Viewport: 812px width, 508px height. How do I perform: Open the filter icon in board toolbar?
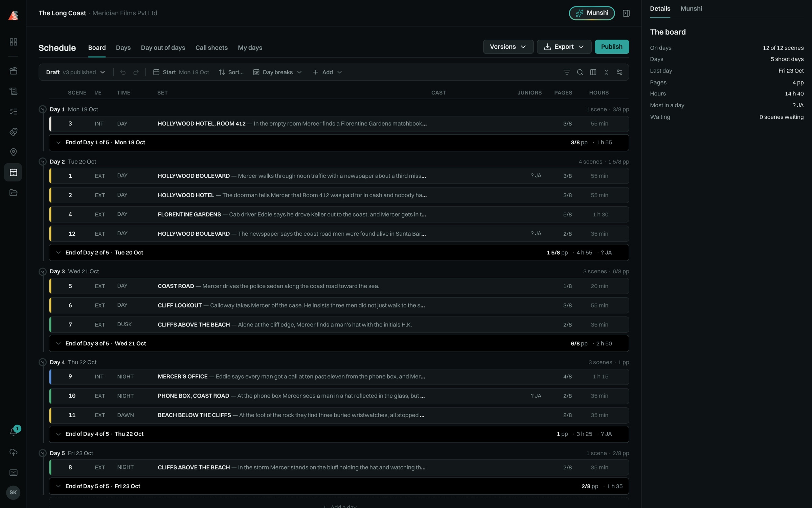tap(567, 72)
